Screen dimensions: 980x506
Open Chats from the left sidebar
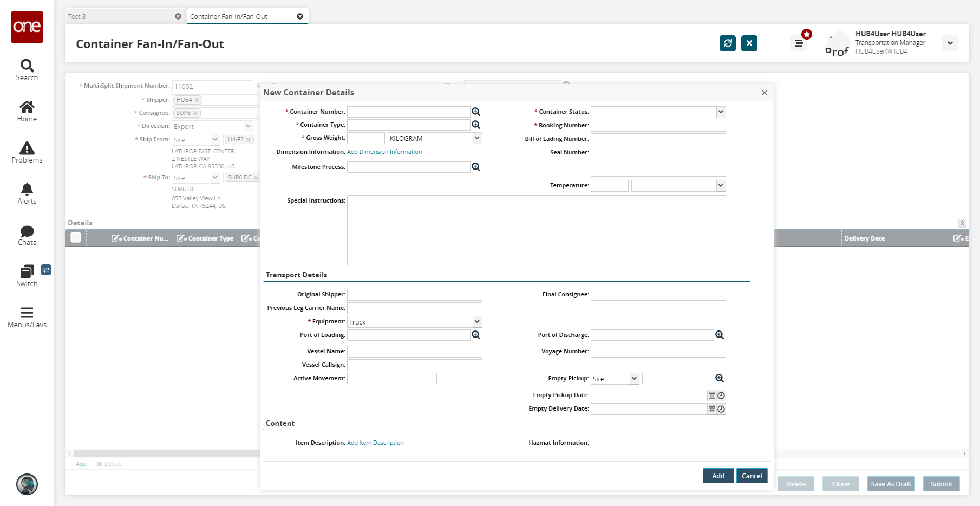pos(27,235)
